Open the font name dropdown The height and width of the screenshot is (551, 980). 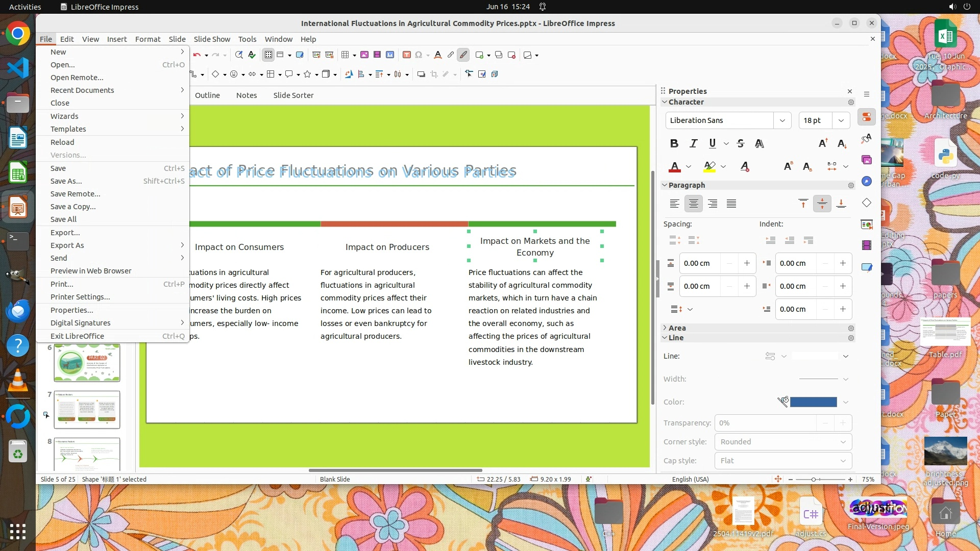782,121
